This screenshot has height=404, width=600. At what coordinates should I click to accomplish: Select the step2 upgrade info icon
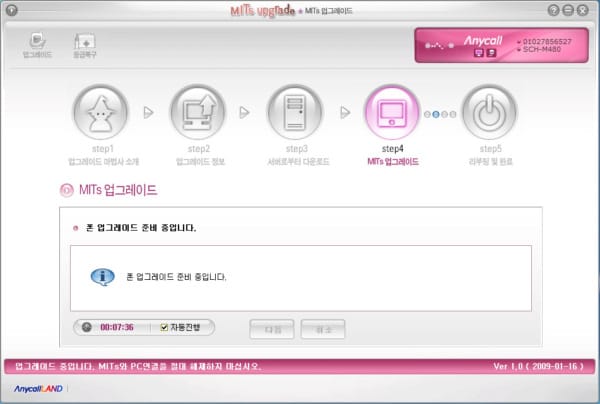point(198,112)
